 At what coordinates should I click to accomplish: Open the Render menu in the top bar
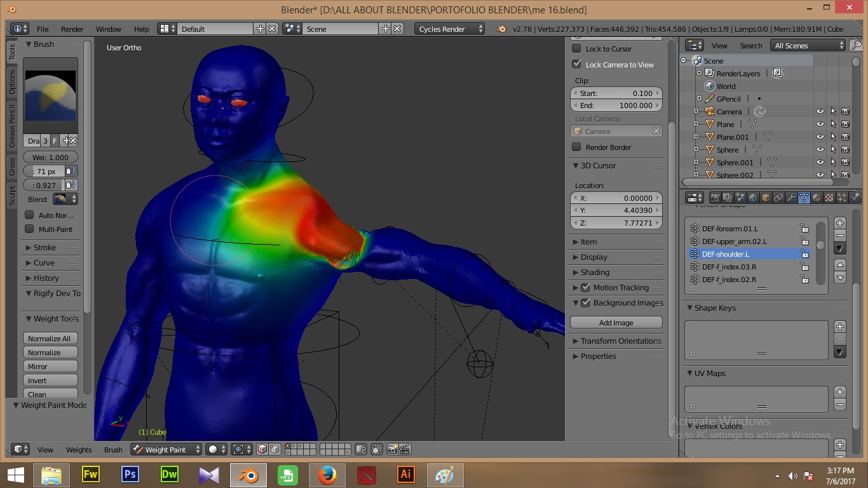(x=72, y=29)
